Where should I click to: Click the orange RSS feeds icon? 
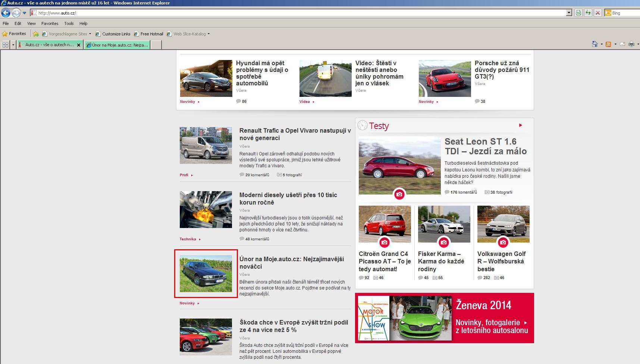tap(608, 44)
